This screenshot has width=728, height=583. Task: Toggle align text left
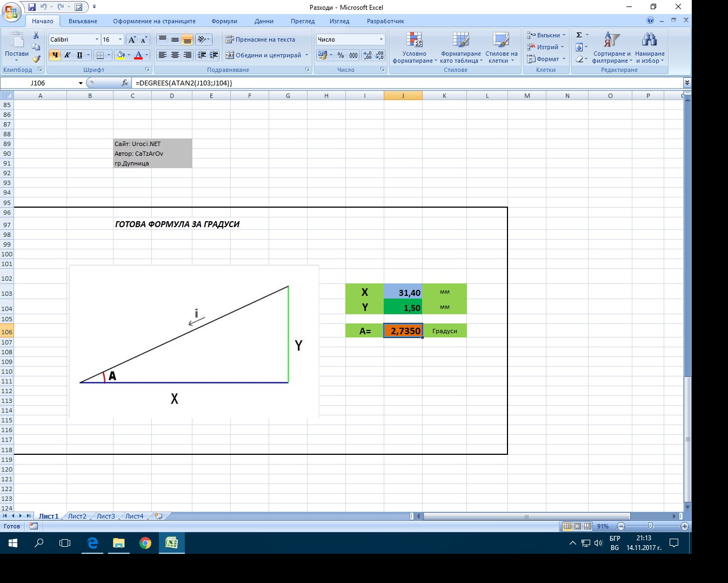(162, 55)
